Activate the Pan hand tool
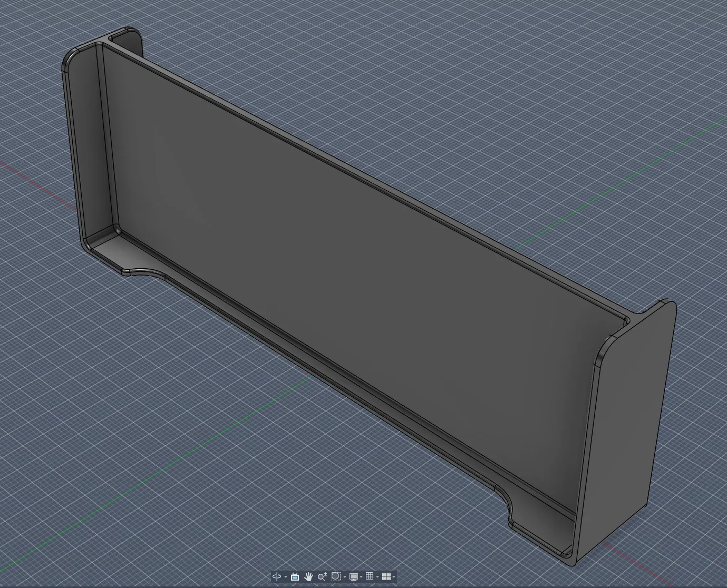Viewport: 727px width, 588px height. (309, 576)
